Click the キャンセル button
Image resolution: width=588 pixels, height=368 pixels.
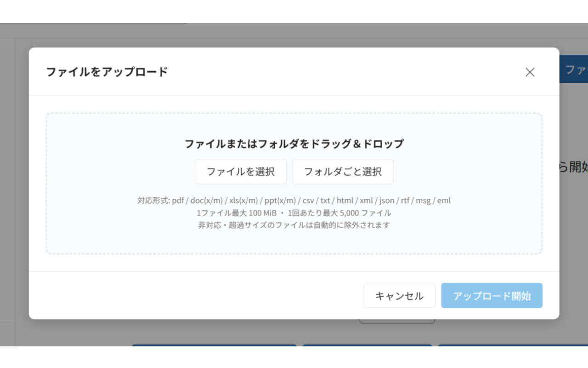coord(399,296)
